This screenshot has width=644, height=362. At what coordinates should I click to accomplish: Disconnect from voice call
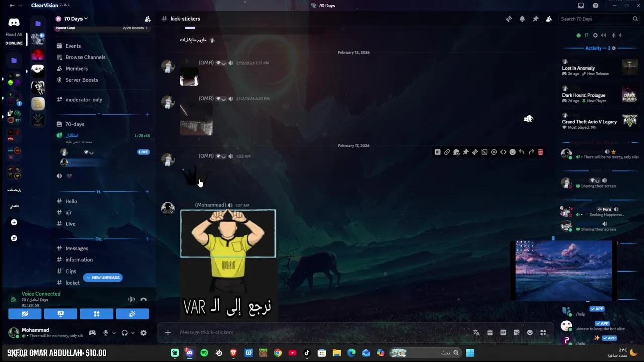pos(144,299)
